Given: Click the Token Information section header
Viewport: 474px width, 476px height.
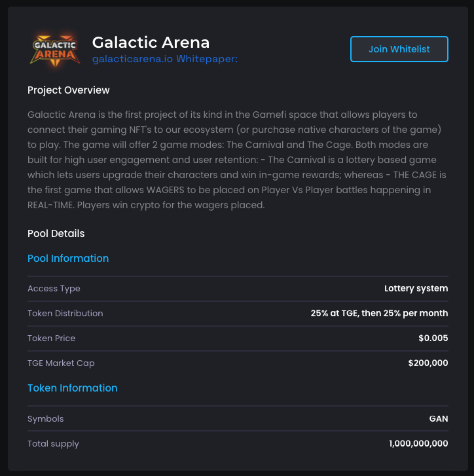Looking at the screenshot, I should point(73,388).
